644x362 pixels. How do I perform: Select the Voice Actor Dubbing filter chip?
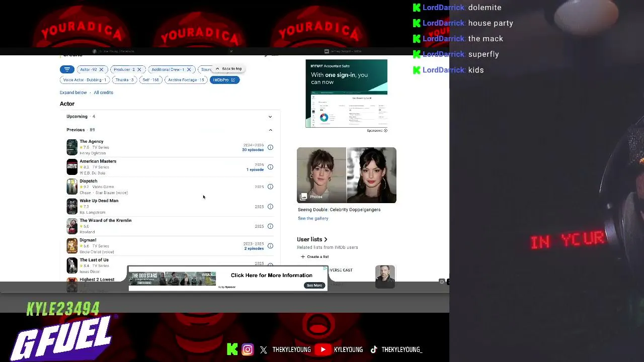[x=85, y=80]
